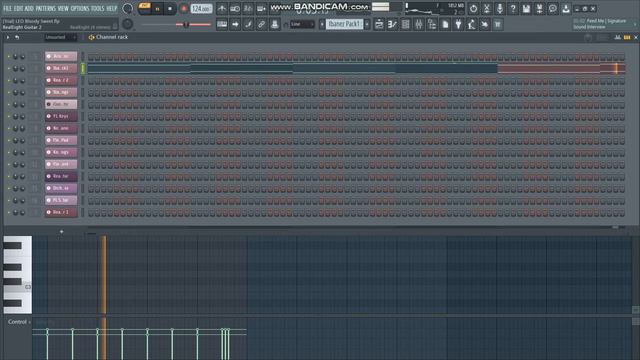Viewport: 640px width, 360px height.
Task: Save the project with the floppy icon
Action: pos(526,8)
